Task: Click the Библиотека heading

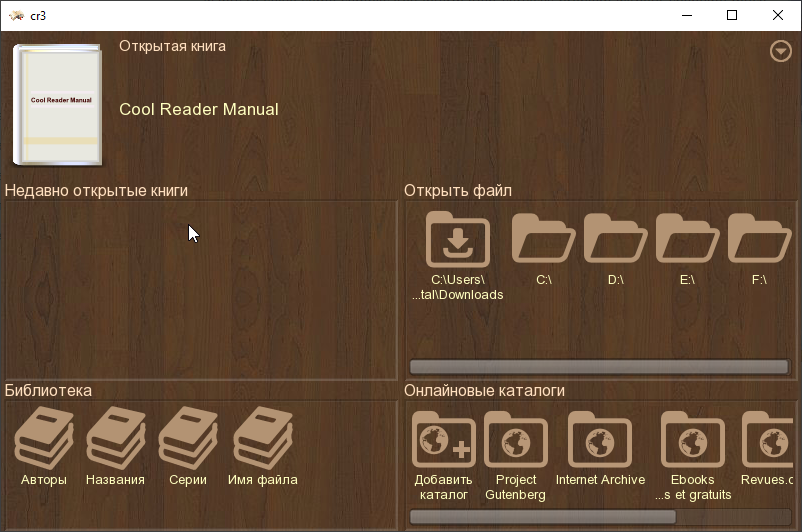Action: [x=48, y=391]
